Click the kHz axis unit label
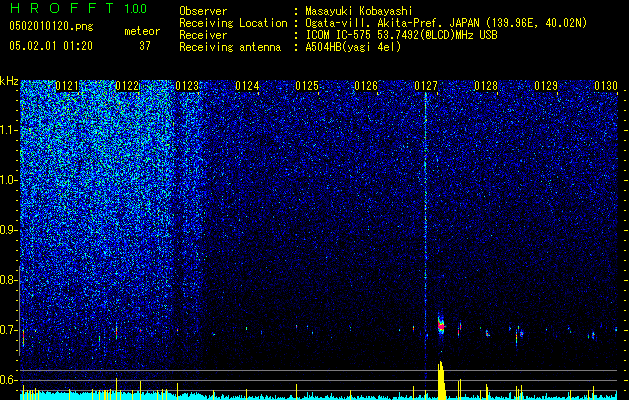 9,81
